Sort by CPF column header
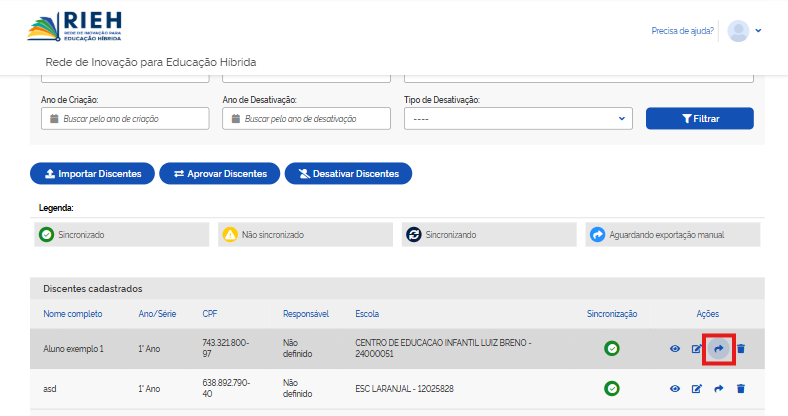Viewport: 788px width, 416px height. pos(210,314)
